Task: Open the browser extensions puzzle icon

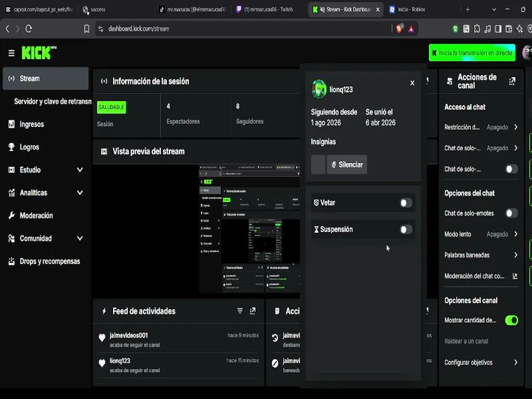Action: pos(477,29)
